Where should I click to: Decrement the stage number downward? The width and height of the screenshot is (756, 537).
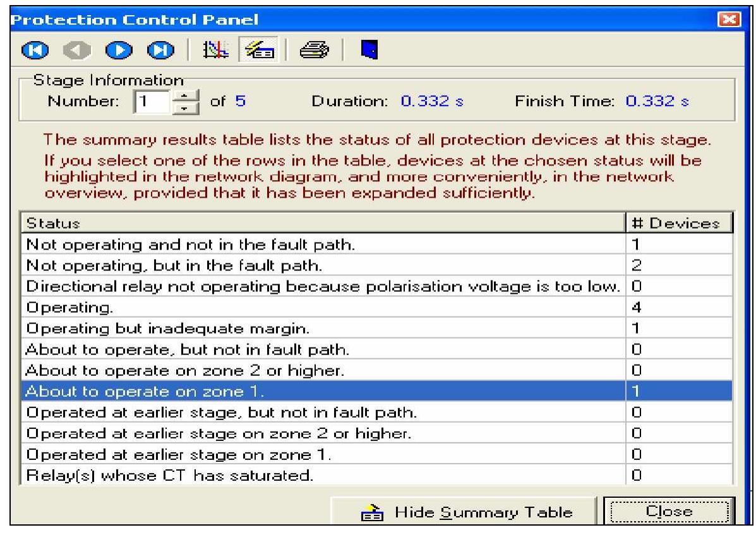click(x=184, y=107)
